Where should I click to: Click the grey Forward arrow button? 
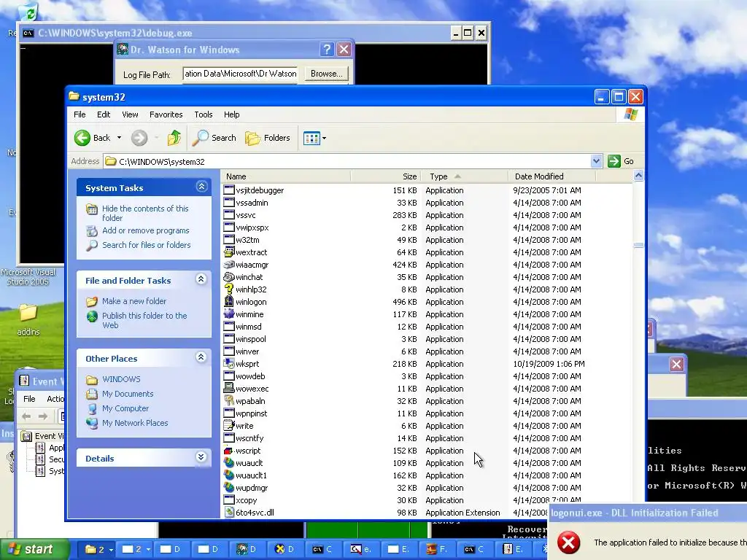click(139, 138)
